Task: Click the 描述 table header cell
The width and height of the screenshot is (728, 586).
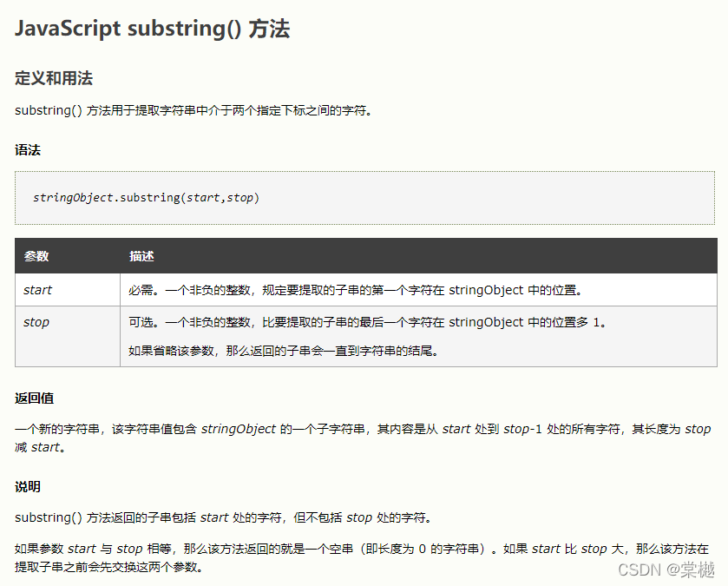Action: (x=141, y=255)
